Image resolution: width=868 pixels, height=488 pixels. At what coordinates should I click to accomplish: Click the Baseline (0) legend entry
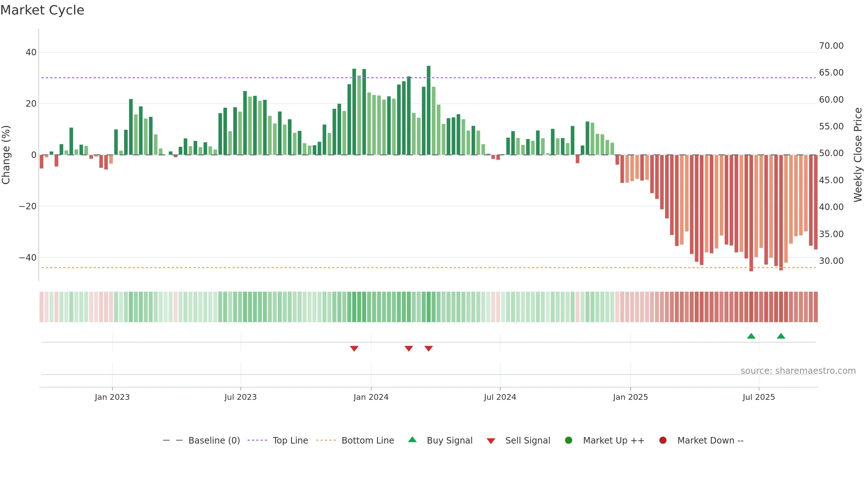point(201,440)
